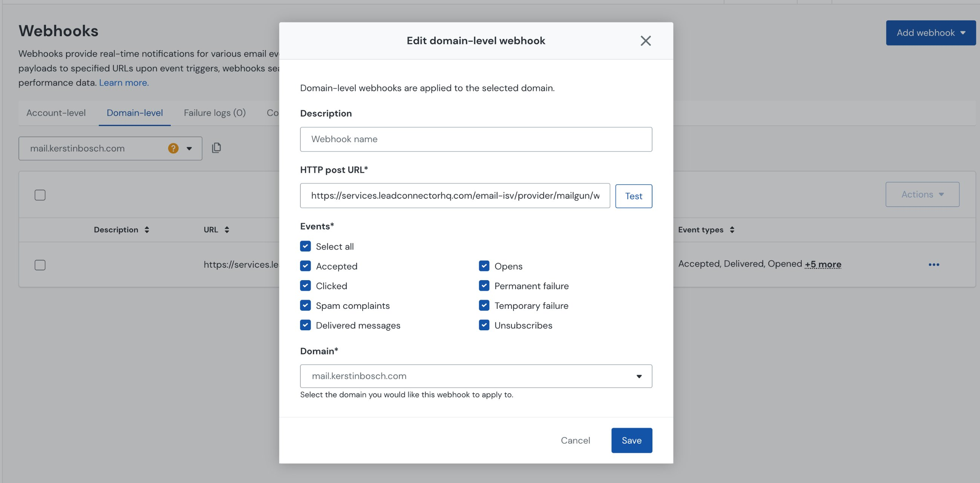
Task: Open the Learn more link
Action: pyautogui.click(x=124, y=83)
